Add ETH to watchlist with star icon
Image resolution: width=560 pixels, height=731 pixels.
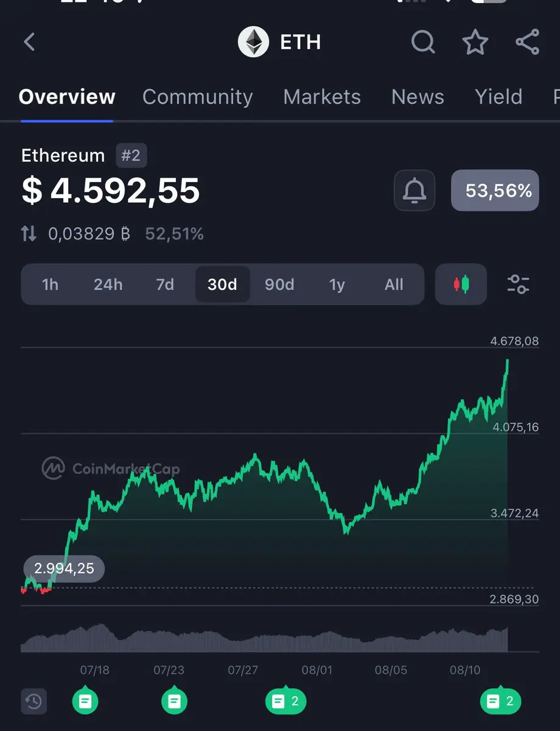tap(475, 42)
